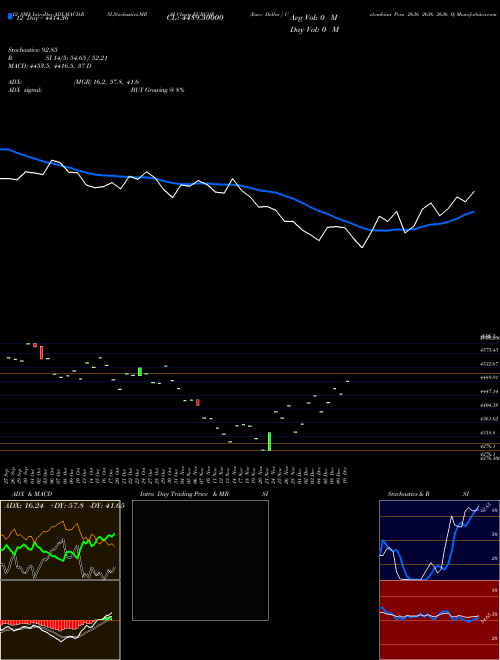Click the 'Stochastics: 92.83' reading

32,50
